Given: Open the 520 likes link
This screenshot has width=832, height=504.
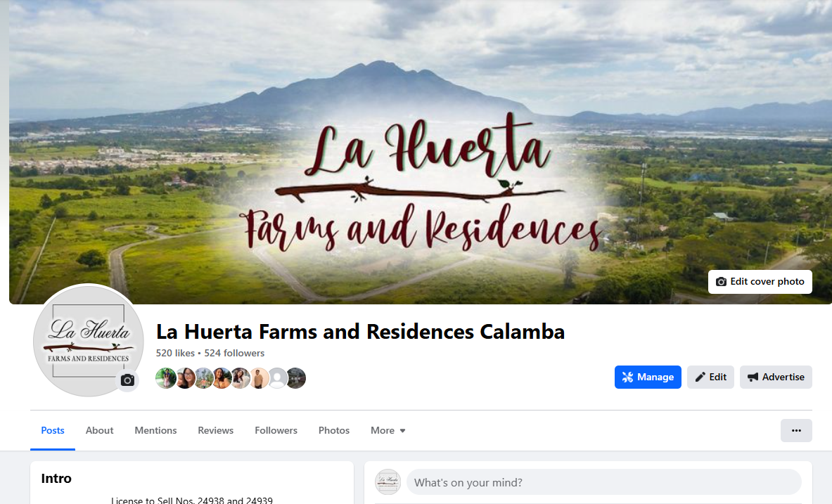Looking at the screenshot, I should 175,354.
